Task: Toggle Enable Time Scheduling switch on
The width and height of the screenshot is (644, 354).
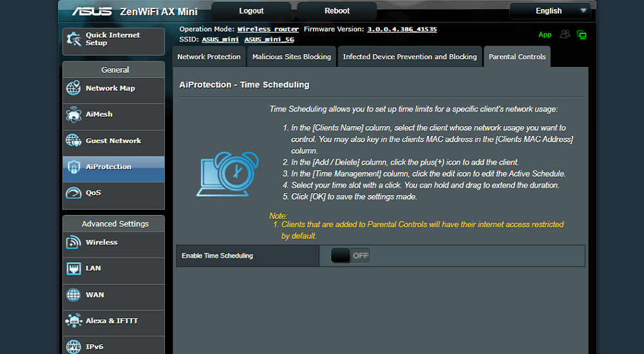Action: 350,256
